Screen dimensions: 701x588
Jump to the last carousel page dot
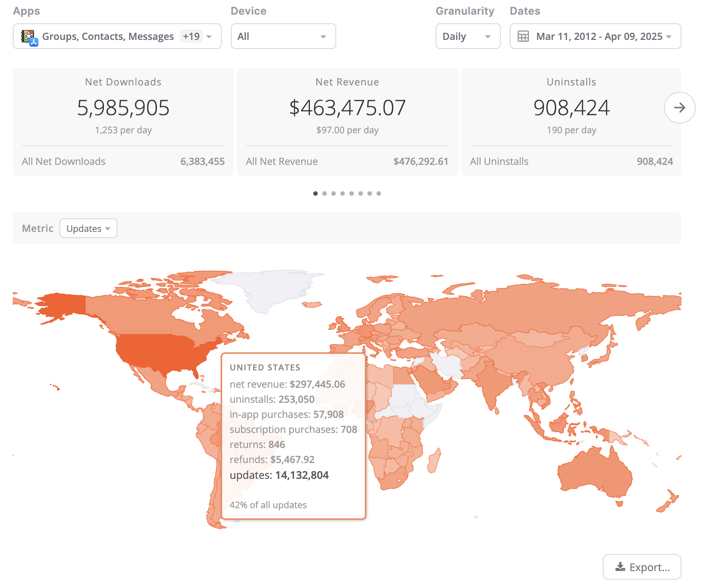click(379, 193)
